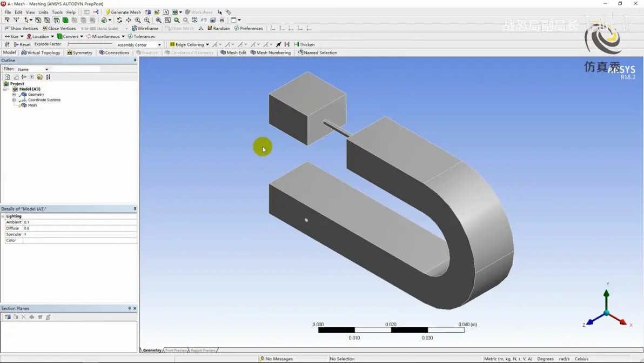
Task: Click the Zoom To Fit icon
Action: tap(158, 19)
